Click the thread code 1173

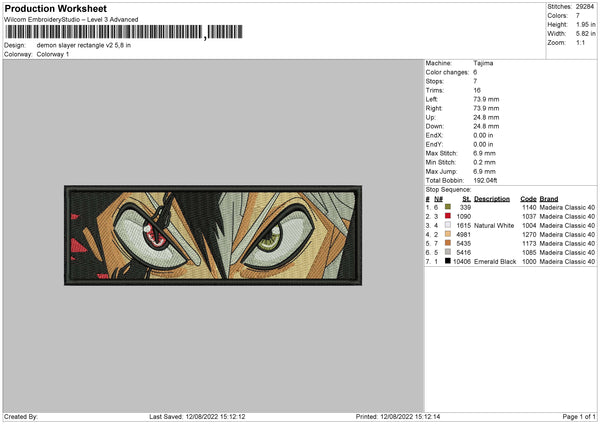pos(529,243)
